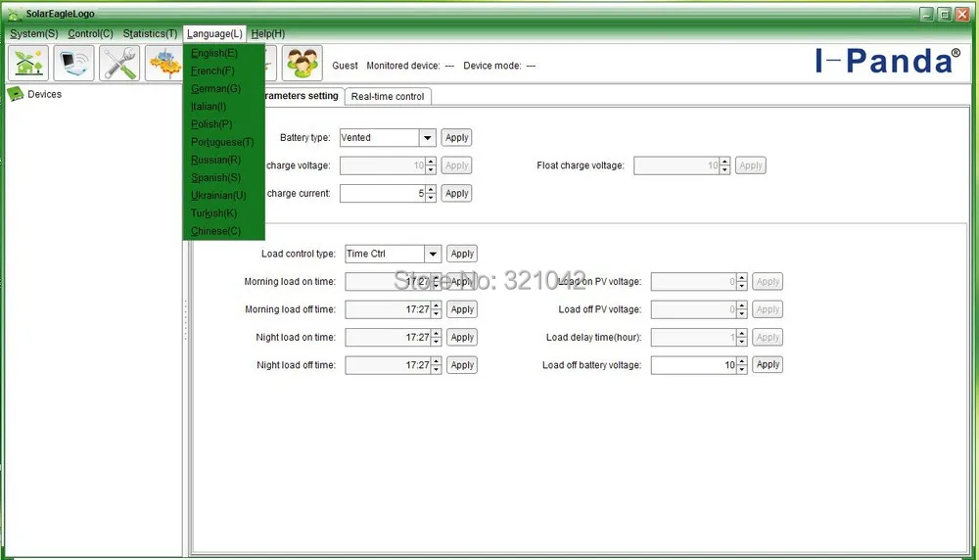
Task: Apply the Battery type setting
Action: 457,137
